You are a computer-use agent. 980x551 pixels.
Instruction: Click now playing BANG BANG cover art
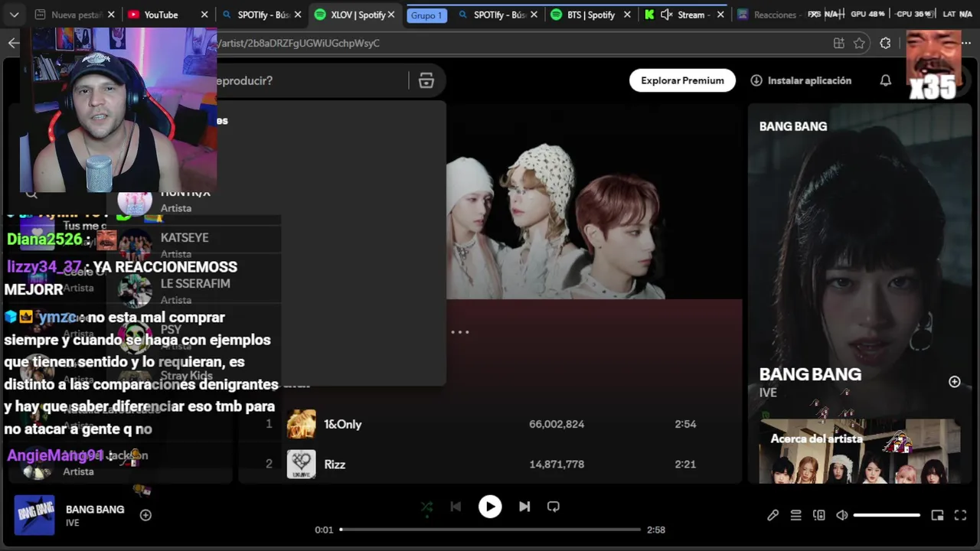pos(34,515)
